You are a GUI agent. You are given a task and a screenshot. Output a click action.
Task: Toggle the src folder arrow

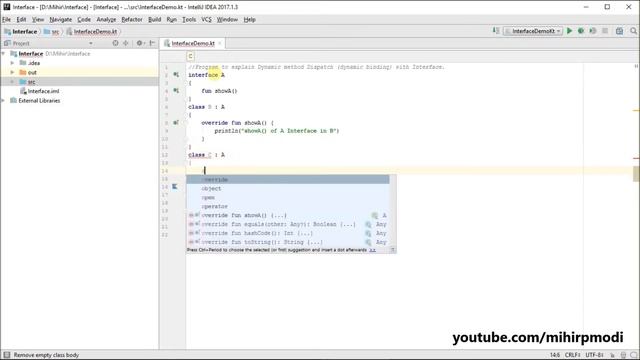pos(13,82)
